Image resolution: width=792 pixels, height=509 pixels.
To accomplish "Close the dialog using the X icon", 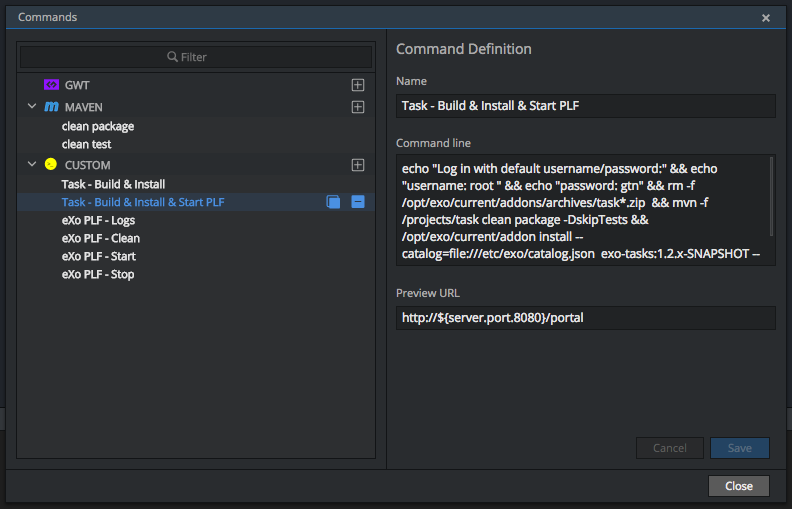I will pos(766,18).
